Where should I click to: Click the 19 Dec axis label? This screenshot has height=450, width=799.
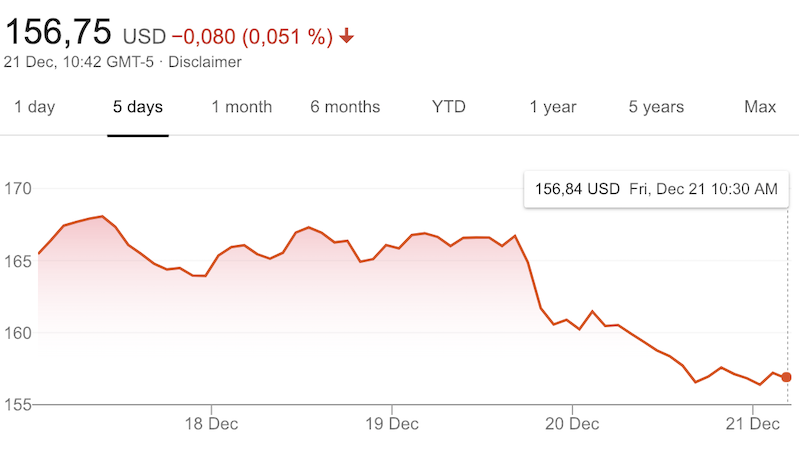coord(391,423)
